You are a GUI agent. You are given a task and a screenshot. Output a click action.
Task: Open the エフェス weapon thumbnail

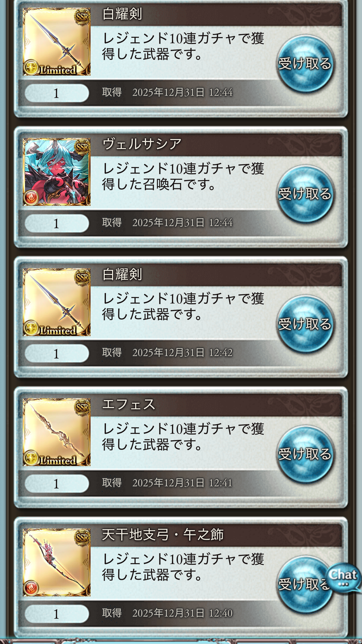click(x=57, y=432)
